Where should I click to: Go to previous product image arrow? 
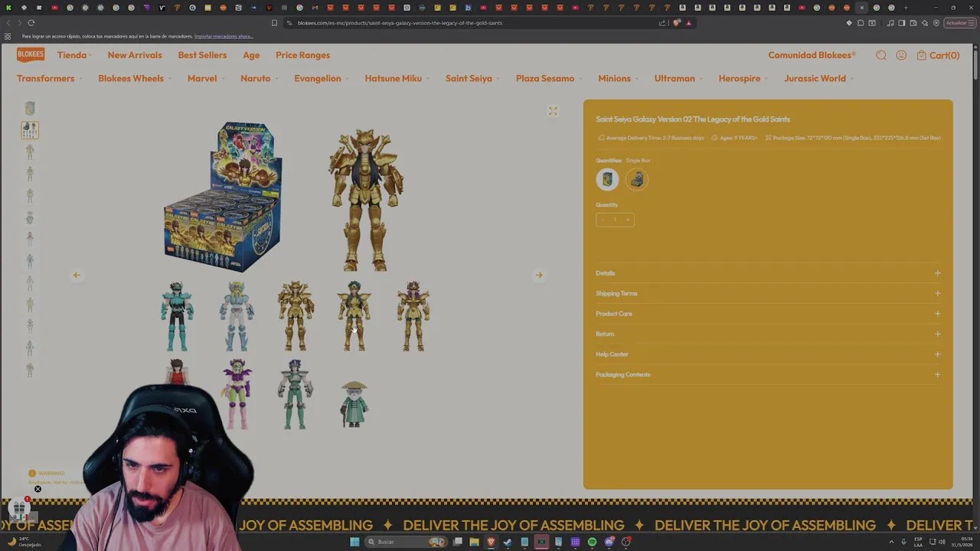(77, 275)
